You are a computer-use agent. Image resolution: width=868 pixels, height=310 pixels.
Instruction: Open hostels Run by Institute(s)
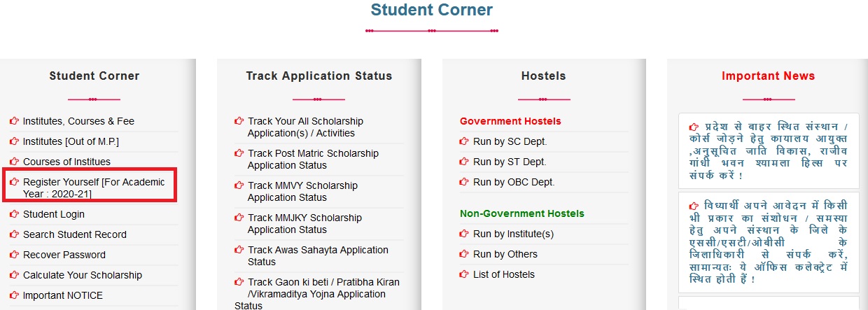tap(513, 234)
